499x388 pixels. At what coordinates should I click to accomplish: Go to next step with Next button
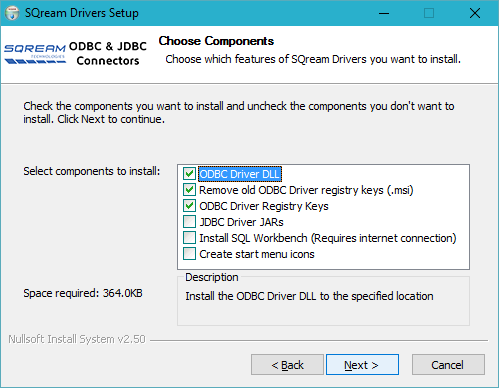click(362, 365)
